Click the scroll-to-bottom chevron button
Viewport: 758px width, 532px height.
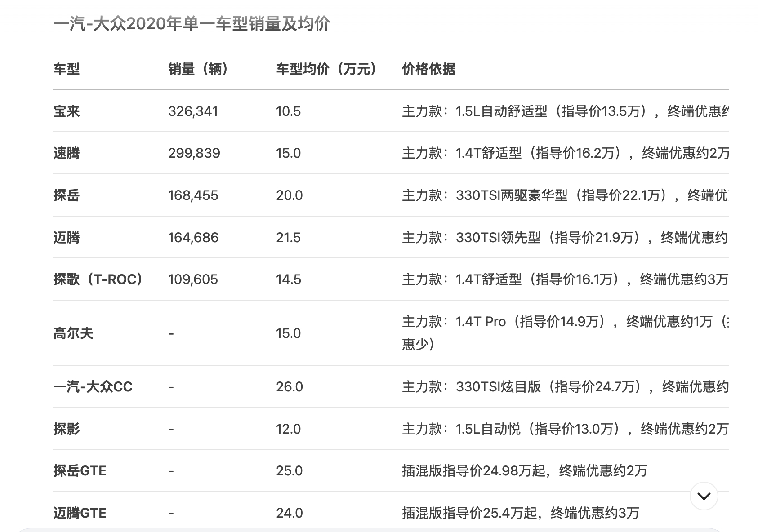tap(704, 496)
